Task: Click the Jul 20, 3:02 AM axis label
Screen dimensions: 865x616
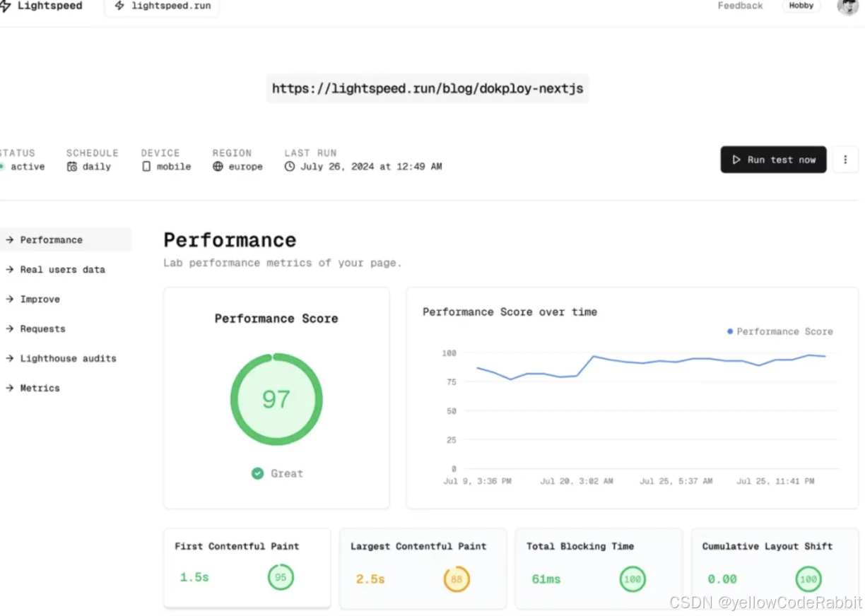Action: pyautogui.click(x=577, y=481)
